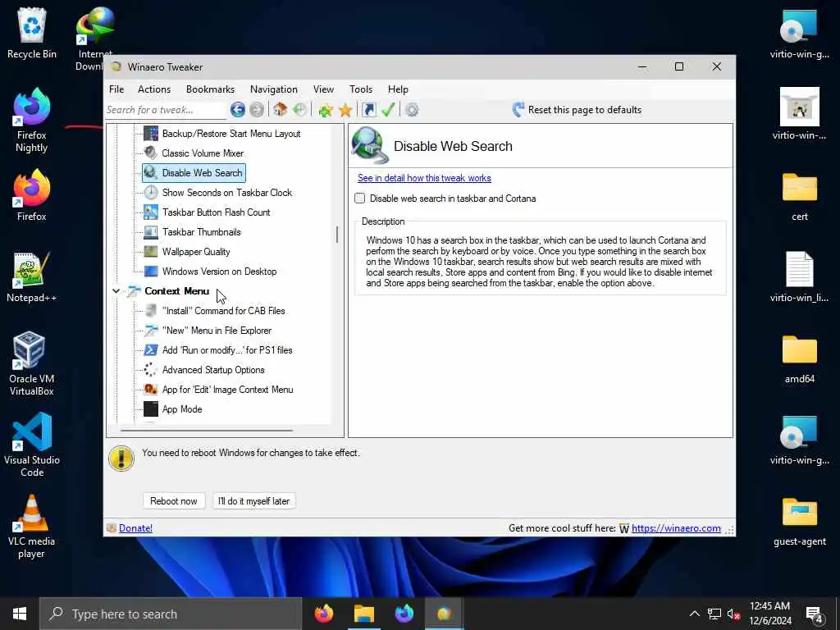Click the Context Menu category icon
Screen dimensions: 840x630
134,291
